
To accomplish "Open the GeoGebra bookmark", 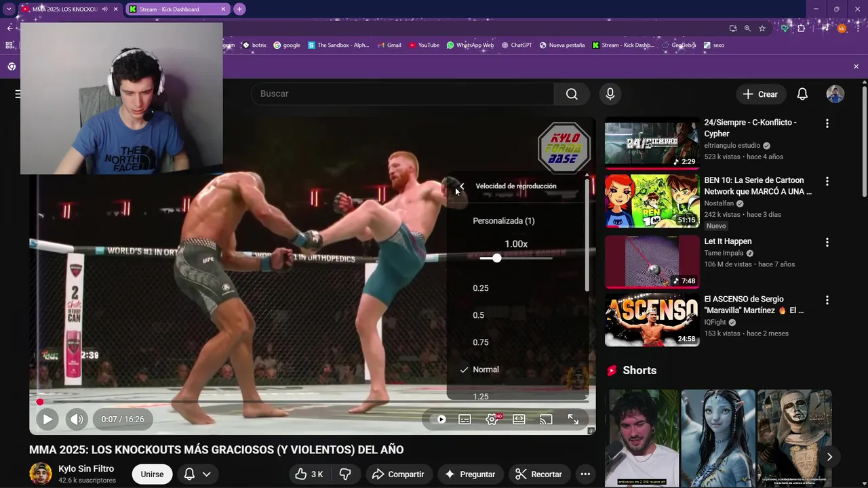I will pos(679,45).
